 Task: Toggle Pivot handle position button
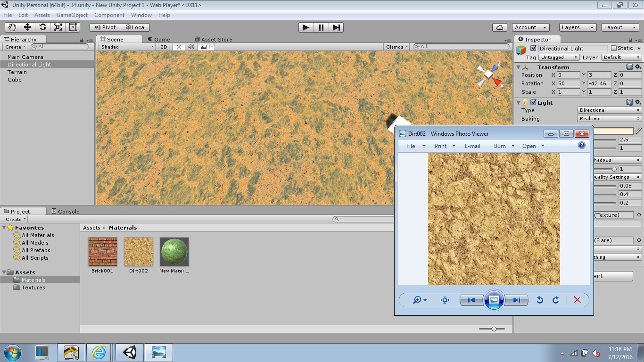(105, 27)
